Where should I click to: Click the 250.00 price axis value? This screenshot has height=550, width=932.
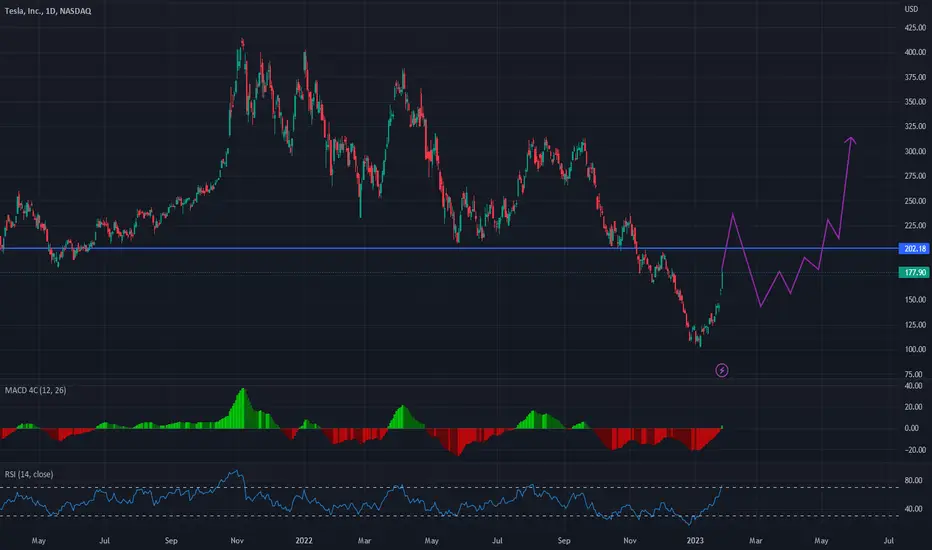point(915,201)
